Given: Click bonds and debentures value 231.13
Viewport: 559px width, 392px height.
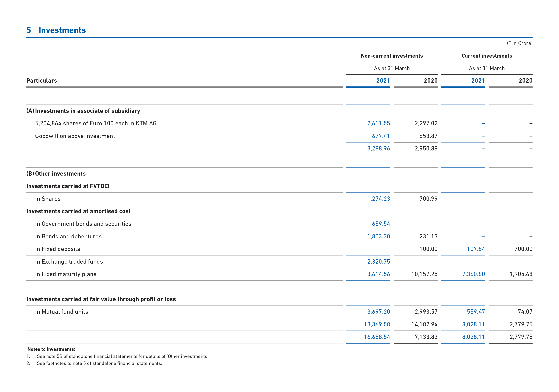Looking at the screenshot, I should point(428,236).
